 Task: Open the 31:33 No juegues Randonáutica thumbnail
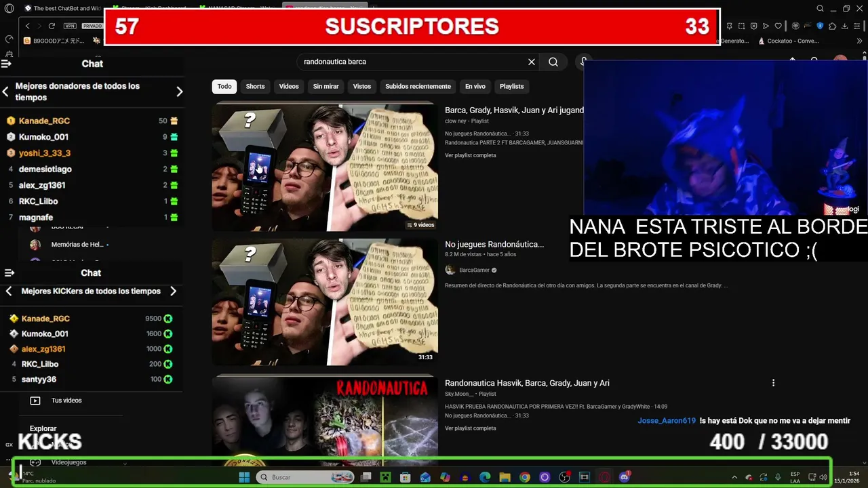[x=325, y=302]
